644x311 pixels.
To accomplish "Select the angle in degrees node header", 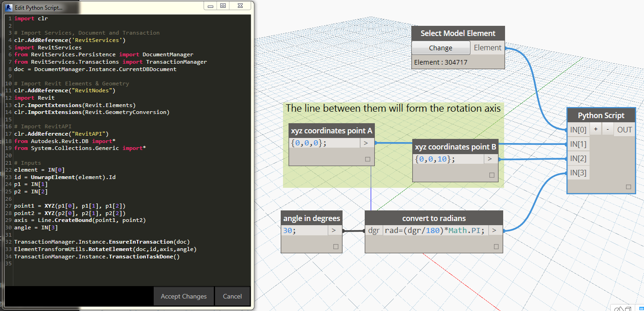I will click(x=312, y=218).
